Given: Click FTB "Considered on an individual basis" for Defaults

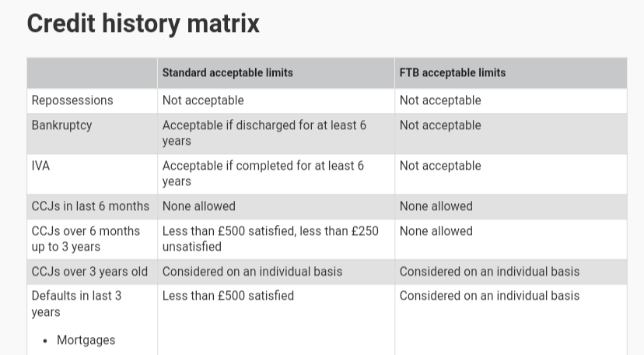Looking at the screenshot, I should pos(489,296).
